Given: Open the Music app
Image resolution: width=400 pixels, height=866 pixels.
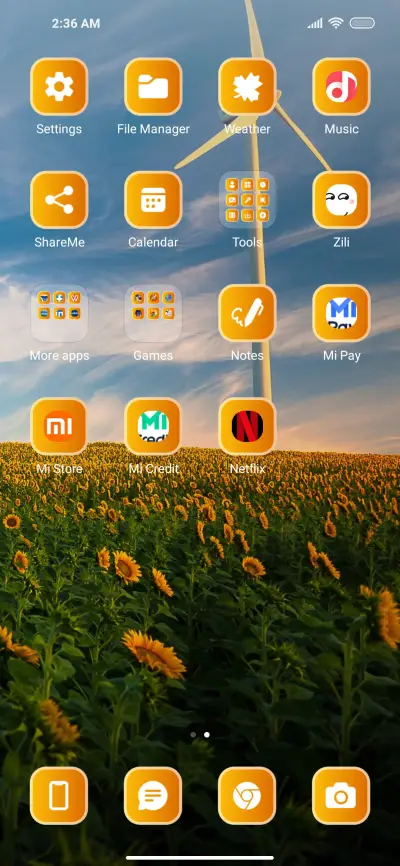Looking at the screenshot, I should (341, 87).
